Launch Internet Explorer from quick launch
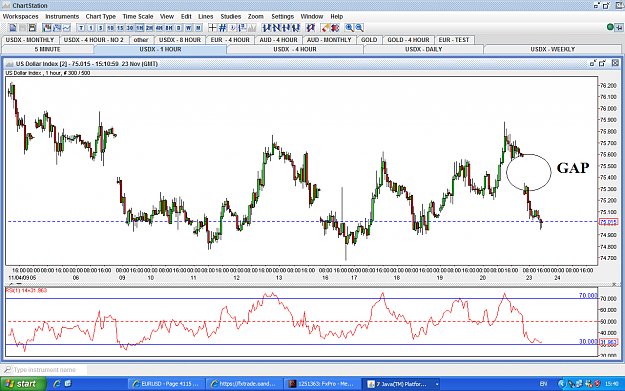 tap(57, 383)
